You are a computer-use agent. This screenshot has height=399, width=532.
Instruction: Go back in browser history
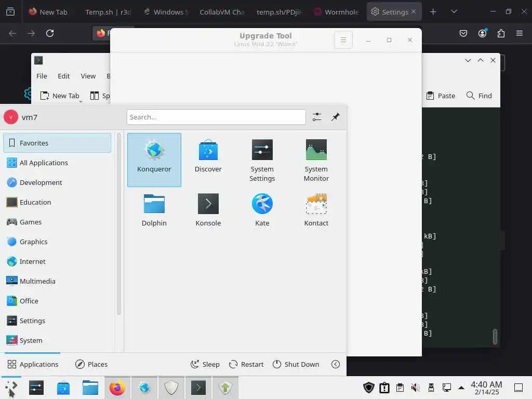12,33
